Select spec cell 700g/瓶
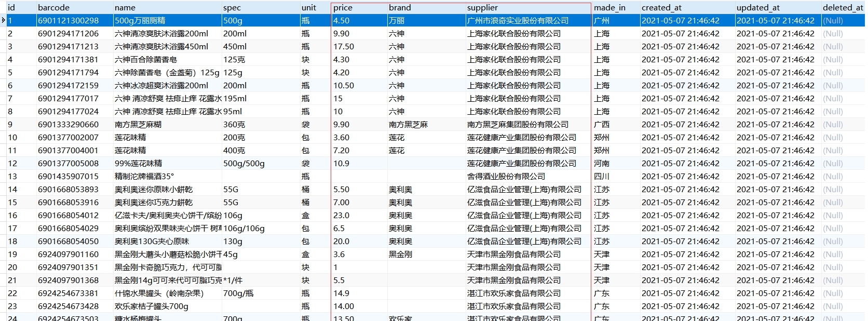 point(261,293)
